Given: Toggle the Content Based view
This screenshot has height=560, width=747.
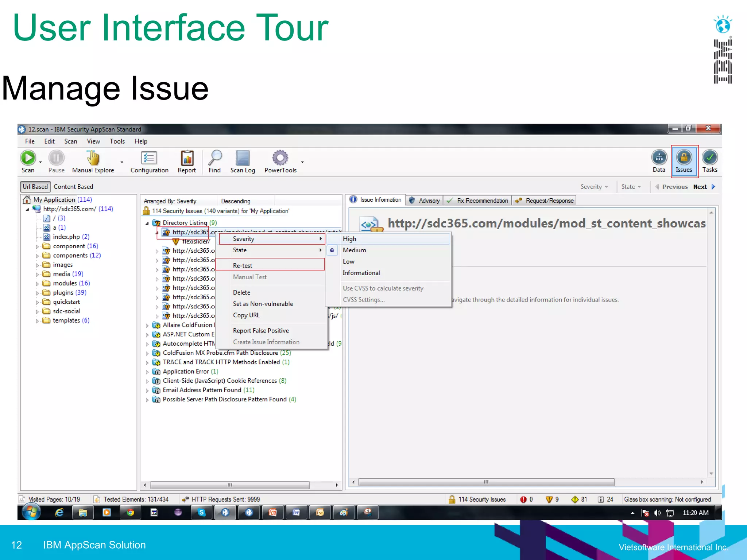Looking at the screenshot, I should (73, 187).
